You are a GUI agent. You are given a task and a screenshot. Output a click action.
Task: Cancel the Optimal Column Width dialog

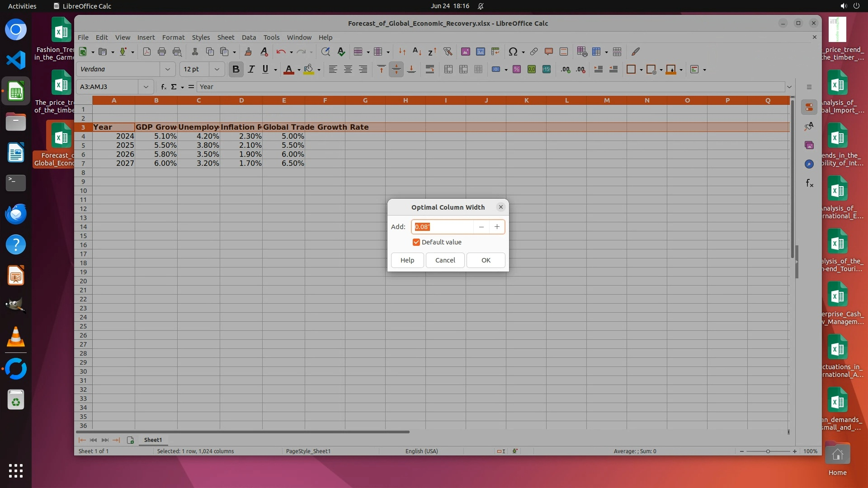[x=445, y=260]
